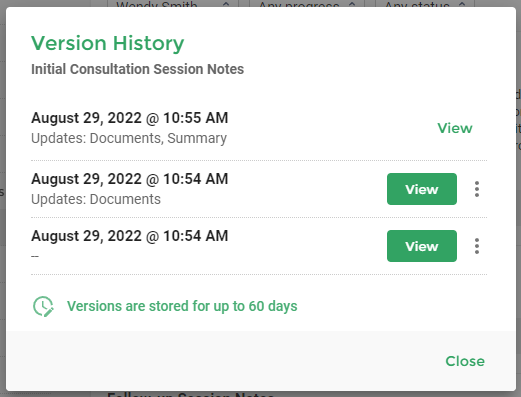The width and height of the screenshot is (521, 397).
Task: Open the View link for the 10:55 AM version
Action: click(x=455, y=128)
